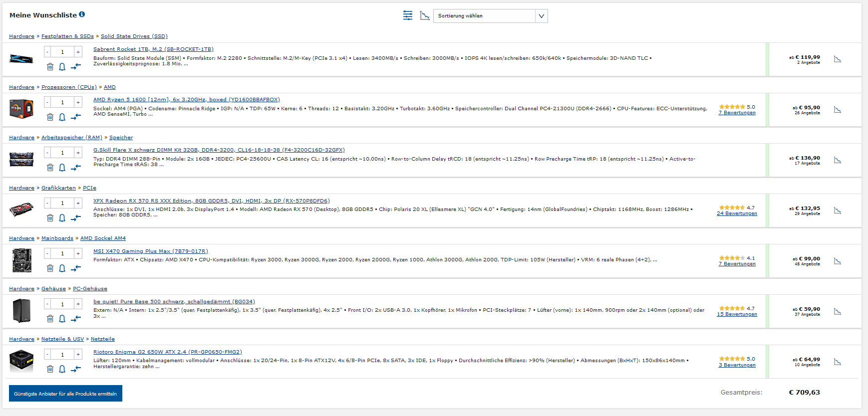The image size is (868, 416).
Task: Open 24 Bewertungen for XFX Radeon
Action: [x=737, y=213]
